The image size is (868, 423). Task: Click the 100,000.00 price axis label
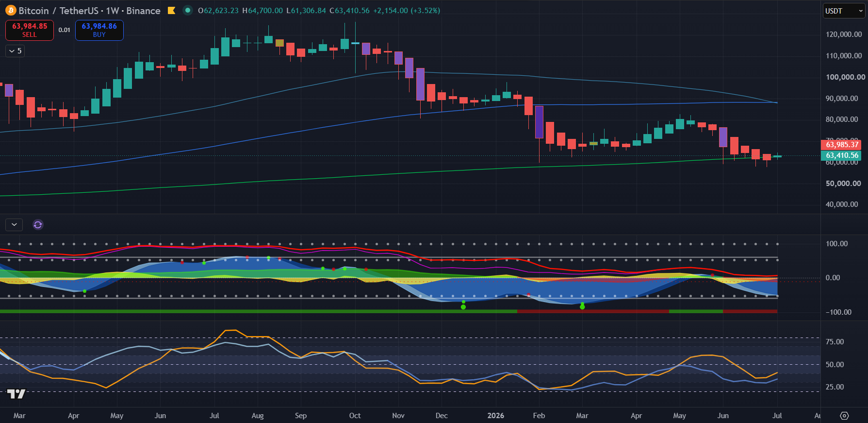[x=845, y=77]
